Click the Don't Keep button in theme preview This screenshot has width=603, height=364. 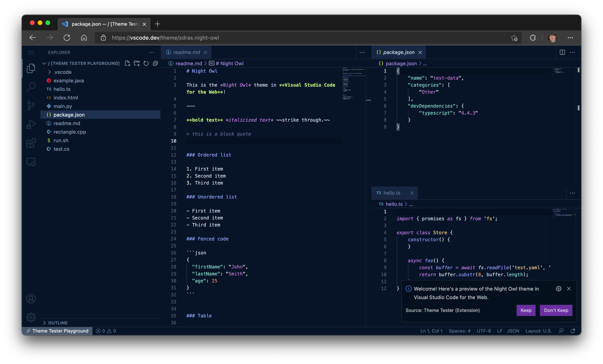pos(556,310)
